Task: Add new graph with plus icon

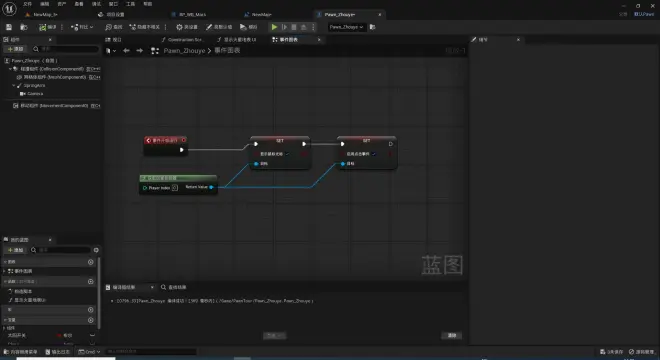Action: 90,262
